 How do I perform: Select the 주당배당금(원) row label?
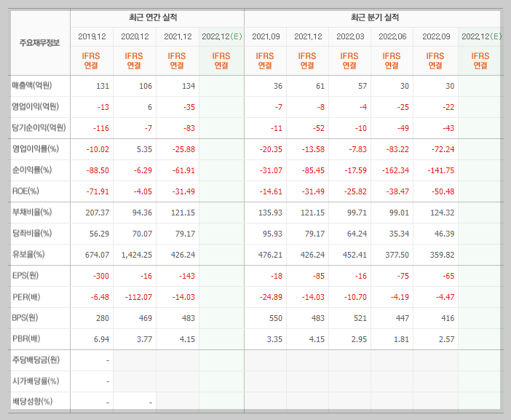tap(36, 360)
